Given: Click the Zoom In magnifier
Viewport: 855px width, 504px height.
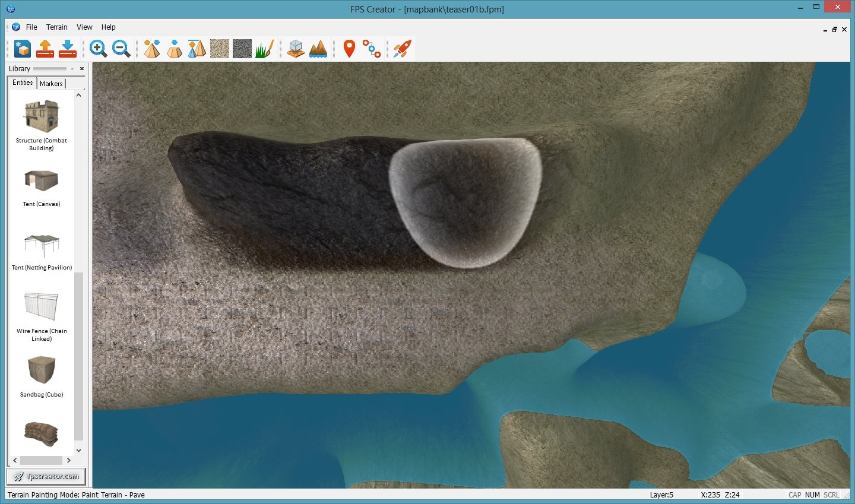Looking at the screenshot, I should point(98,49).
